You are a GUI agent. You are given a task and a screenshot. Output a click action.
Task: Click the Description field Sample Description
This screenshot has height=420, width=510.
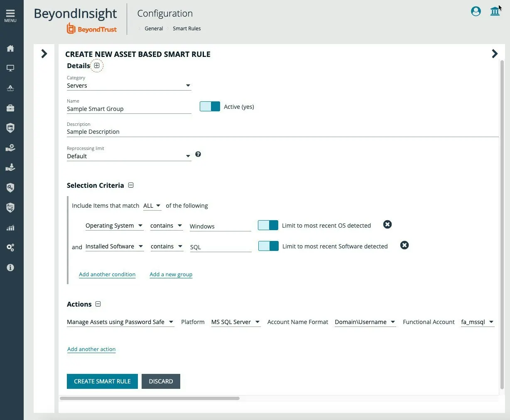(282, 132)
